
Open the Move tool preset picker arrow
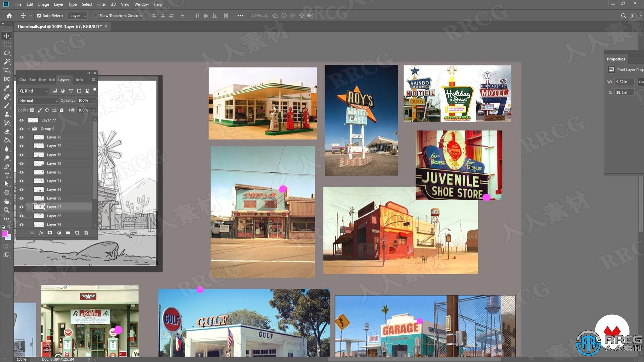[30, 16]
